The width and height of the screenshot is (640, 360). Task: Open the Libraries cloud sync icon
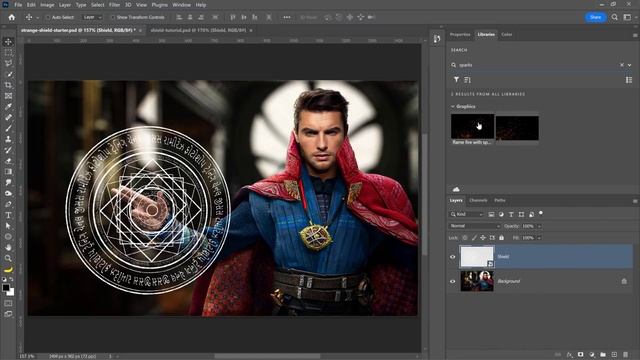(x=456, y=189)
